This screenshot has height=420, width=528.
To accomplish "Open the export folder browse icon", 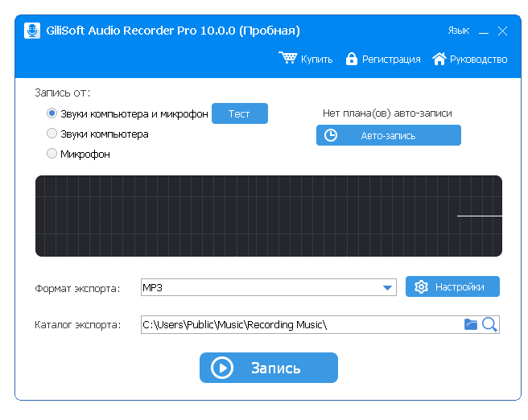I will click(471, 324).
